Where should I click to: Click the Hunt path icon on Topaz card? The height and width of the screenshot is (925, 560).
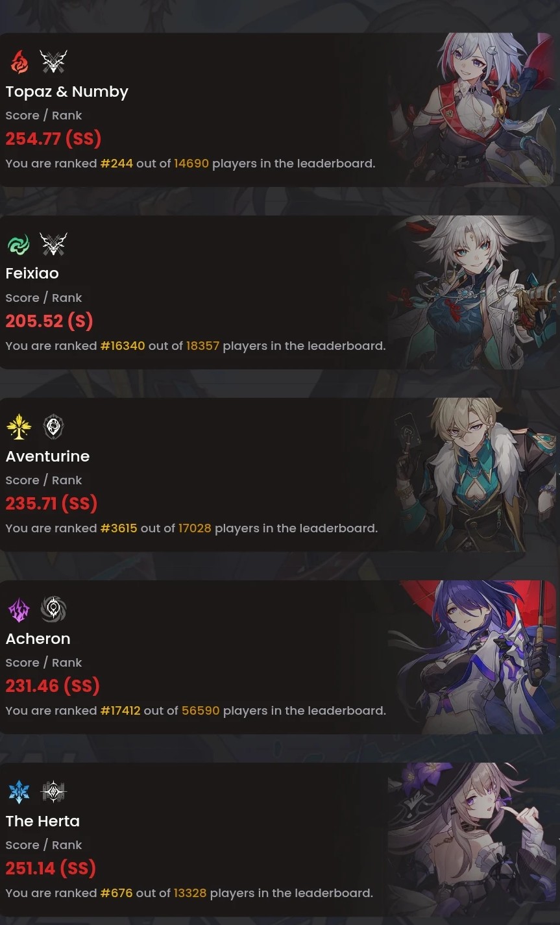coord(53,62)
